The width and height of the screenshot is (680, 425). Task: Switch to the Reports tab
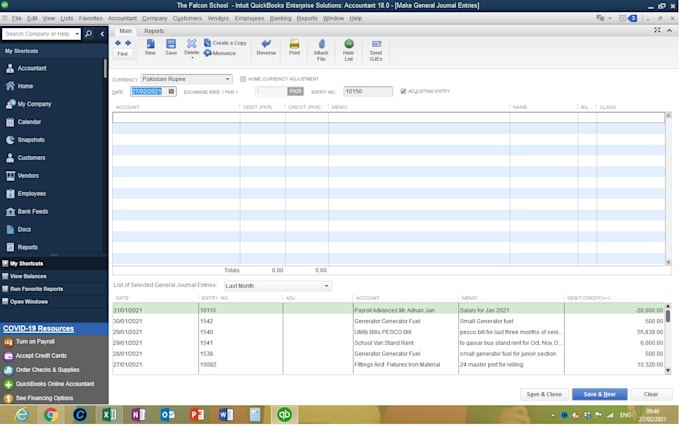[x=154, y=31]
